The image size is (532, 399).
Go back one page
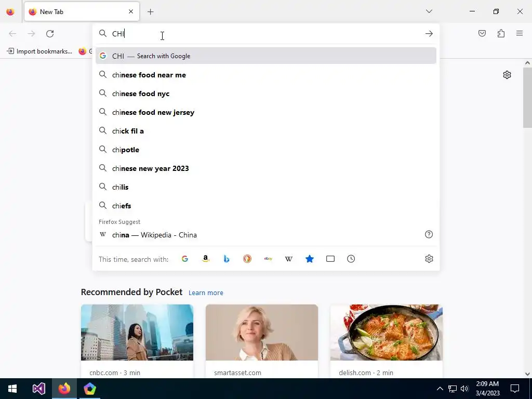coord(12,34)
